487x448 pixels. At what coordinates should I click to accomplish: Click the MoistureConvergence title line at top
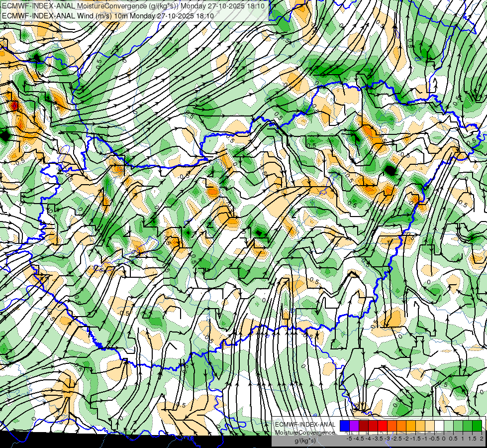coord(133,6)
